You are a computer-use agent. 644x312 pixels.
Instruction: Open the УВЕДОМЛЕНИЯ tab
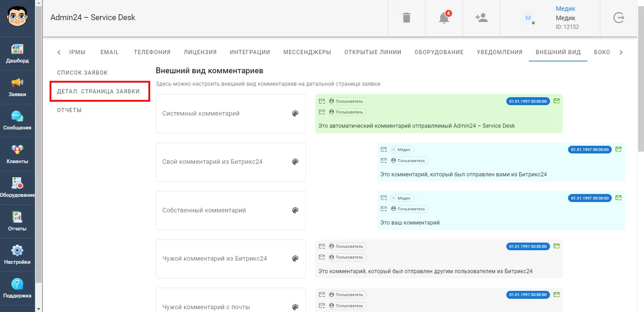click(499, 52)
